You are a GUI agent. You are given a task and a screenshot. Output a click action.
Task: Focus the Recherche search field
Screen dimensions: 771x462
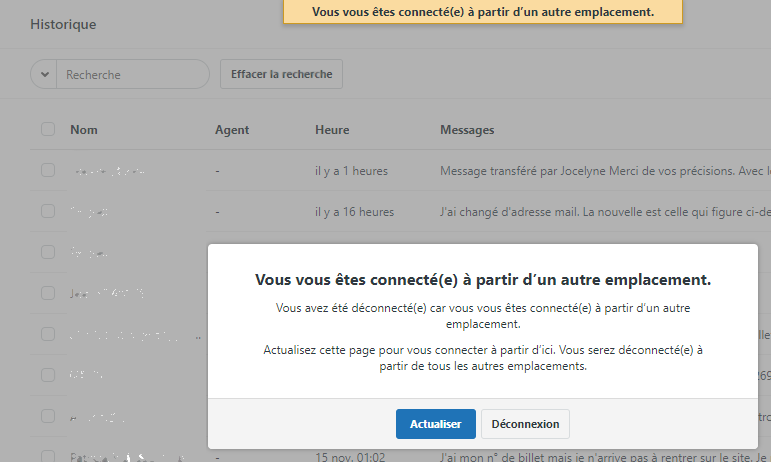132,75
